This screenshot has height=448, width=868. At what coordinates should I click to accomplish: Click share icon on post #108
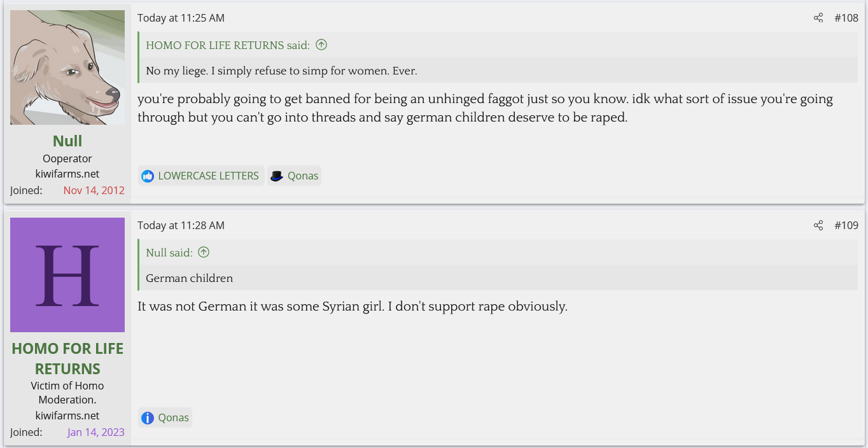pos(818,18)
